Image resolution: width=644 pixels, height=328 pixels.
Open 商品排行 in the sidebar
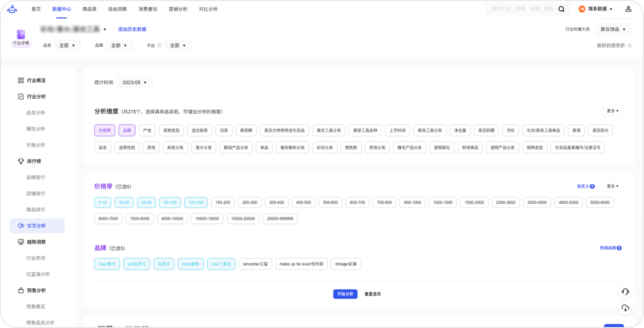click(35, 210)
